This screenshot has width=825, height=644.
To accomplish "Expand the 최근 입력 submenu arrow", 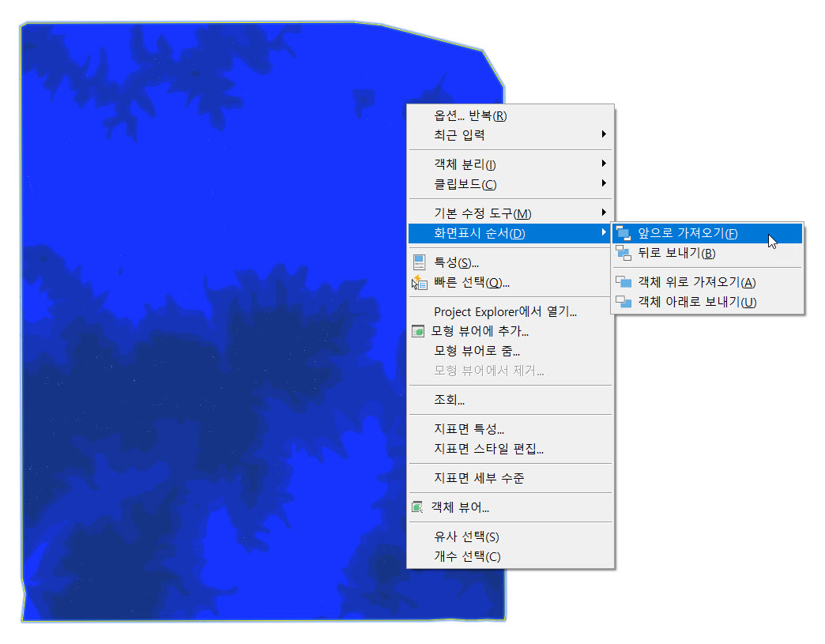I will [x=604, y=134].
